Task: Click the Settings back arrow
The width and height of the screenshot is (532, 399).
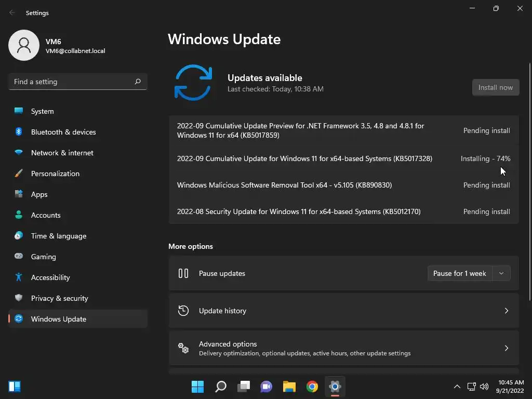Action: click(x=12, y=12)
